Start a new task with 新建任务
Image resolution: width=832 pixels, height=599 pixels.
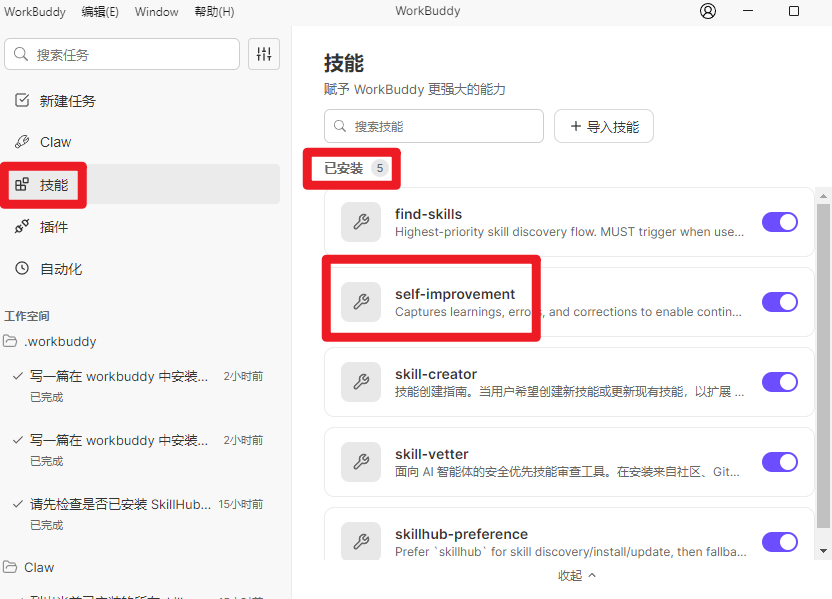click(x=67, y=101)
